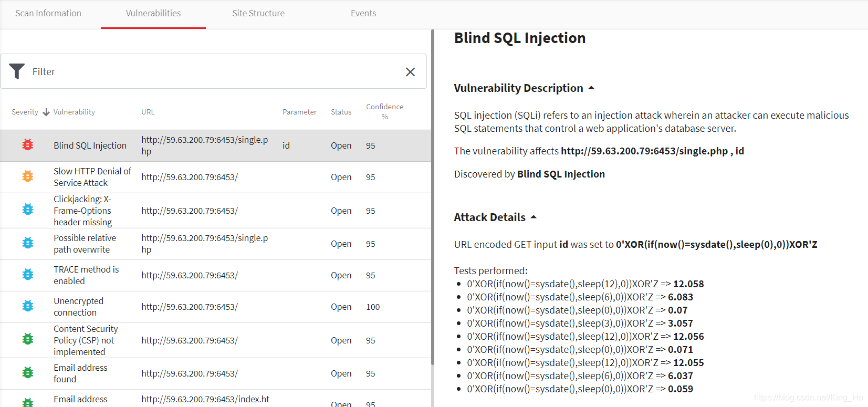Select the Blind SQL Injection vulnerability name

coord(90,145)
